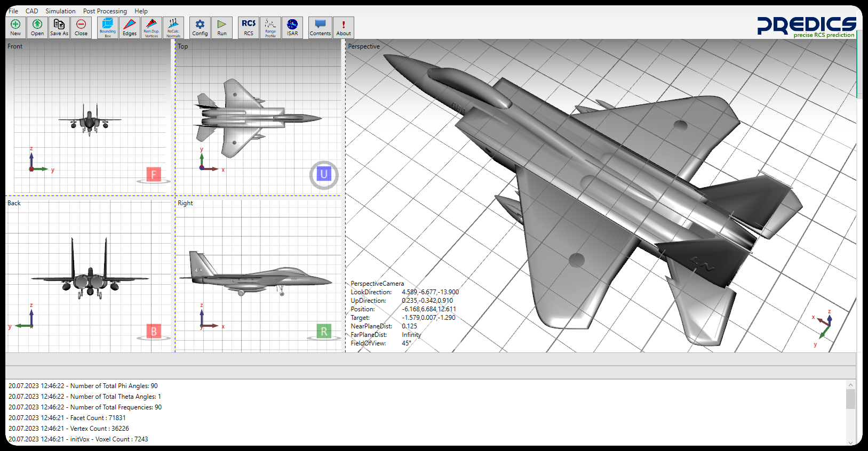Click the UpDirection value 0.235,-0.342,0.910
Image resolution: width=868 pixels, height=451 pixels.
click(x=427, y=301)
